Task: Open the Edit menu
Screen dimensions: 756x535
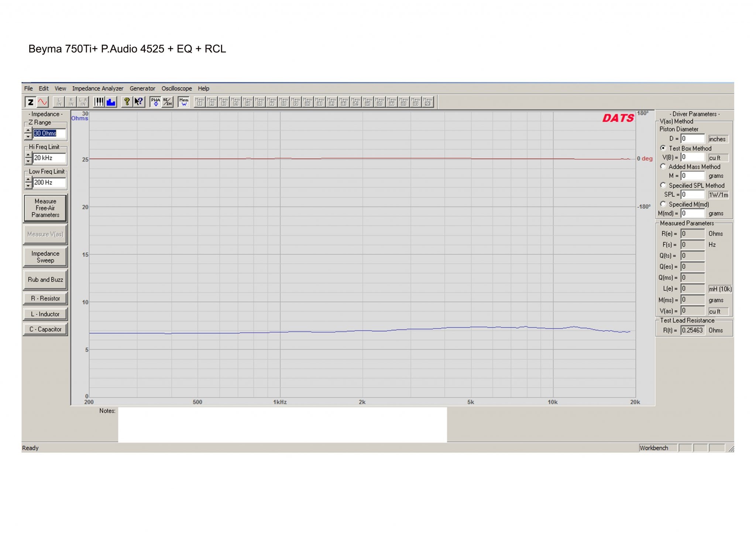Action: 44,89
